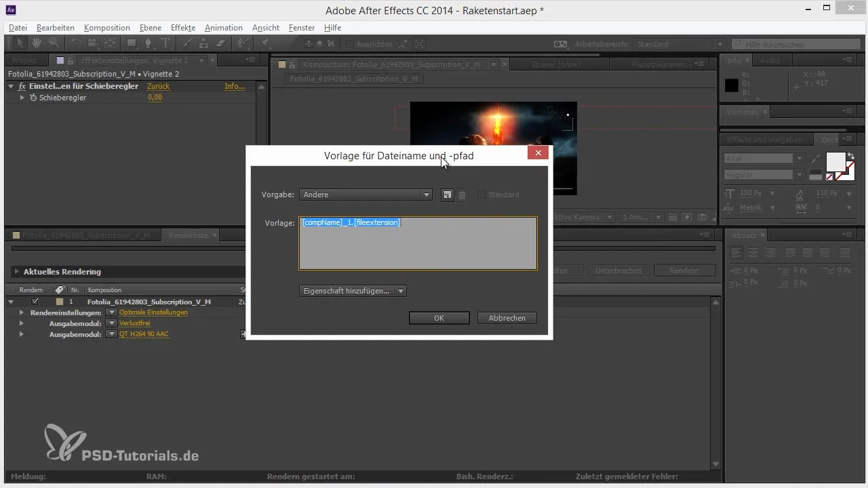Toggle lock on Effekteinstellungen panel

72,60
